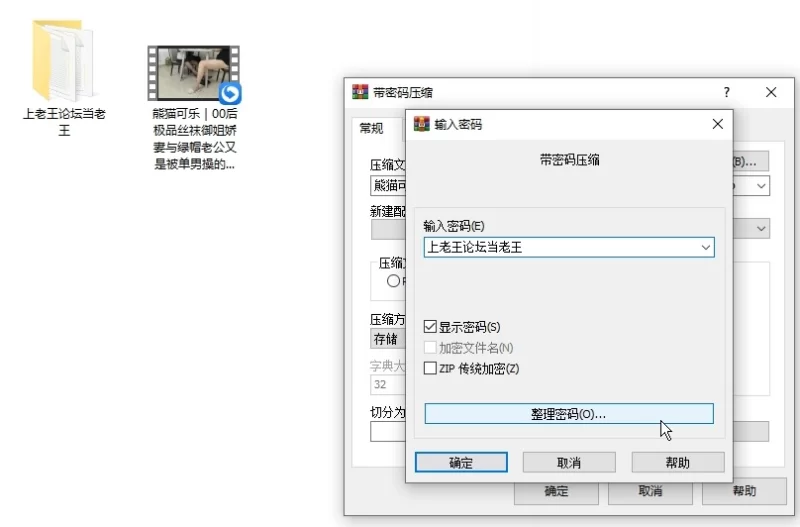800x527 pixels.
Task: Enable the ZIP 传统加密(Z) checkbox
Action: (x=430, y=368)
